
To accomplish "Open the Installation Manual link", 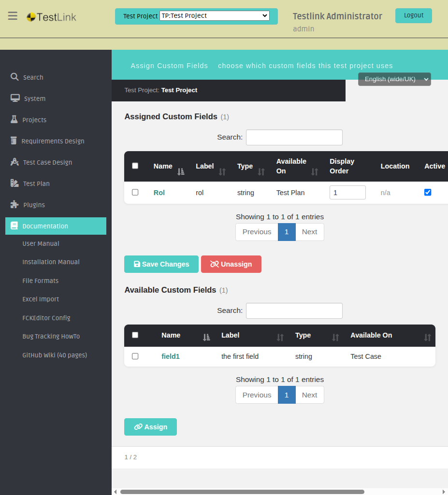I will [x=51, y=262].
